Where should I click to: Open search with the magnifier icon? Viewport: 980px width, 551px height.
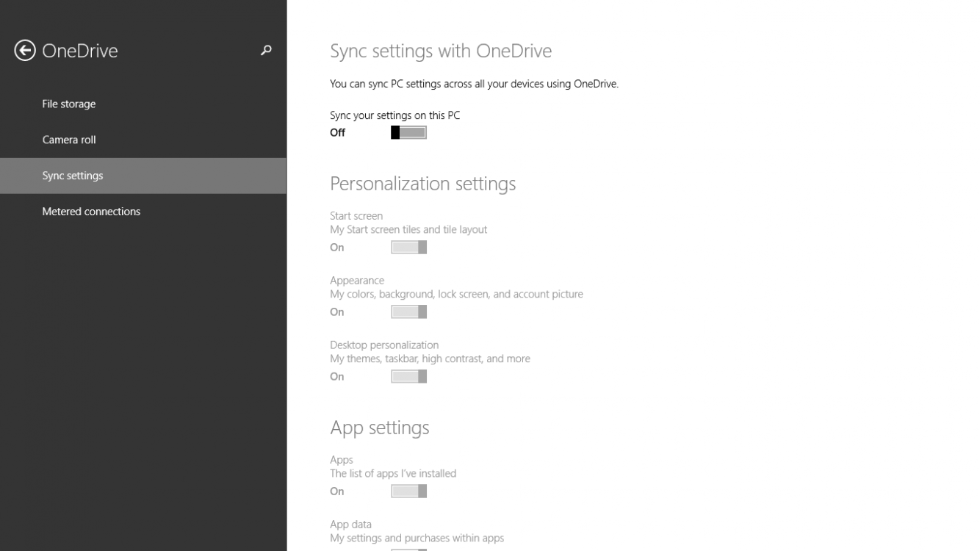(266, 51)
